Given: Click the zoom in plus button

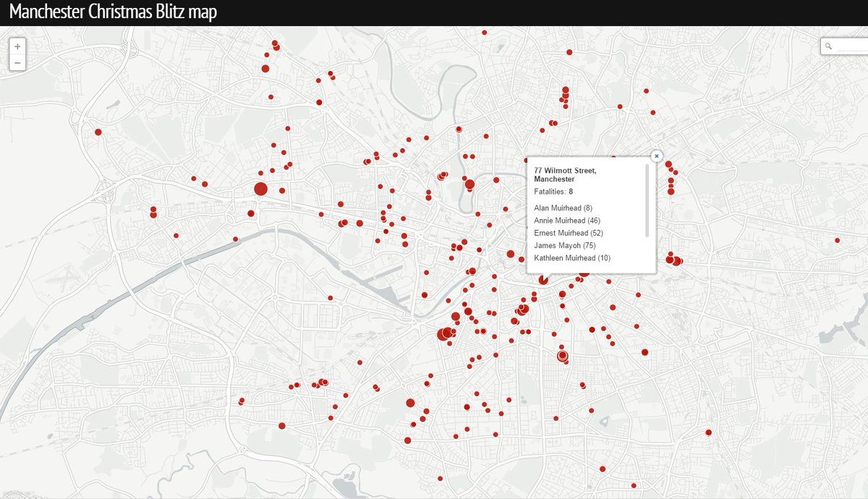Looking at the screenshot, I should (16, 47).
